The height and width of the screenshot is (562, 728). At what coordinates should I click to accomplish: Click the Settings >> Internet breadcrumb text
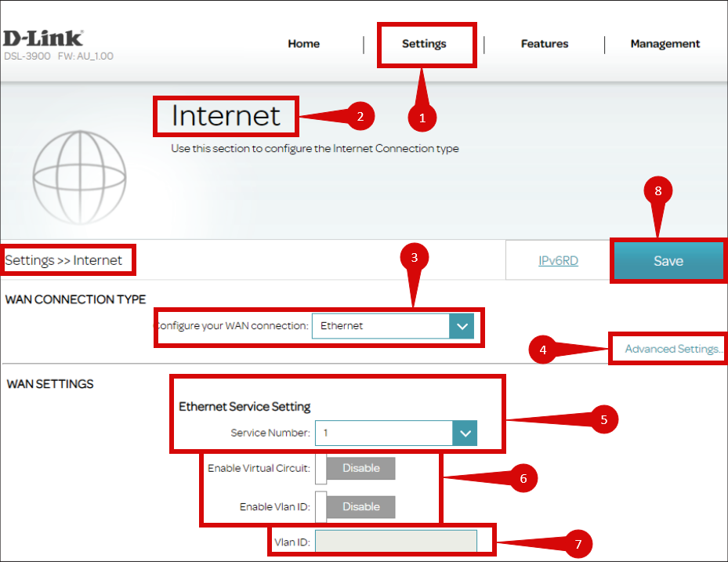click(x=63, y=260)
